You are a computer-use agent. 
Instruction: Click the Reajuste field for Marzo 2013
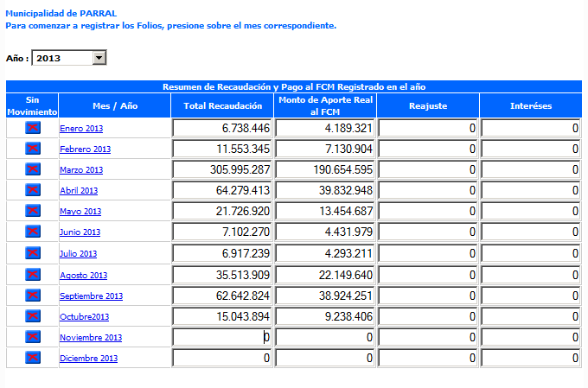point(428,170)
